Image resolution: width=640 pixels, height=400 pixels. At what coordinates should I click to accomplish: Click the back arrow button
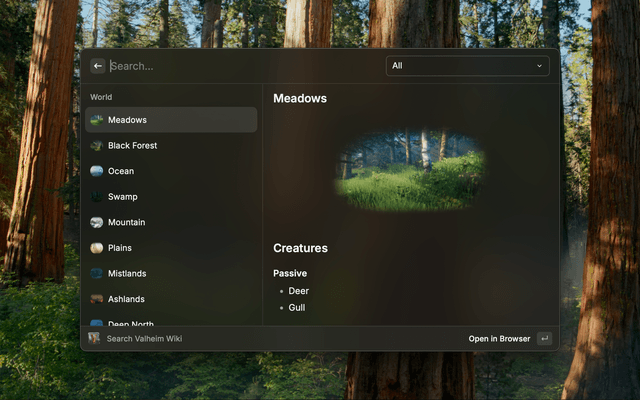click(x=98, y=66)
